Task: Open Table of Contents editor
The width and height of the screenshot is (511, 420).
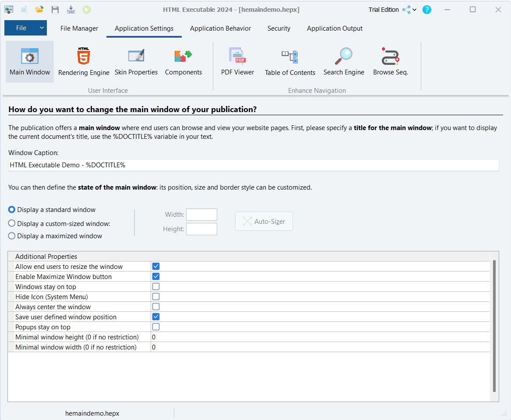Action: [290, 62]
